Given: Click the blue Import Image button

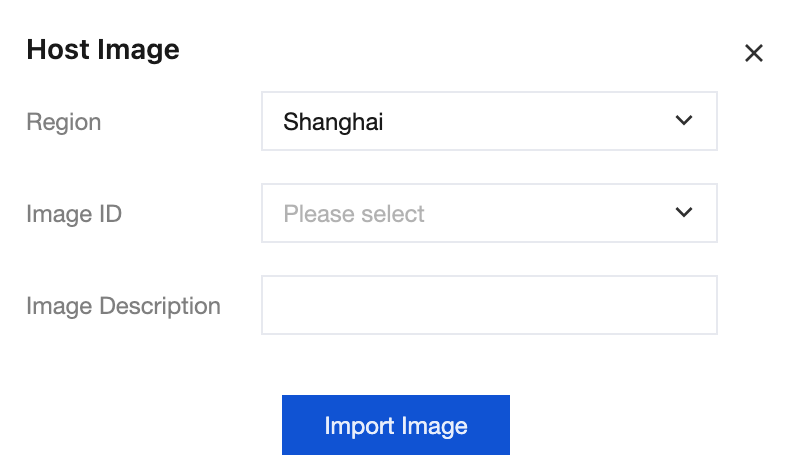Looking at the screenshot, I should pyautogui.click(x=396, y=425).
